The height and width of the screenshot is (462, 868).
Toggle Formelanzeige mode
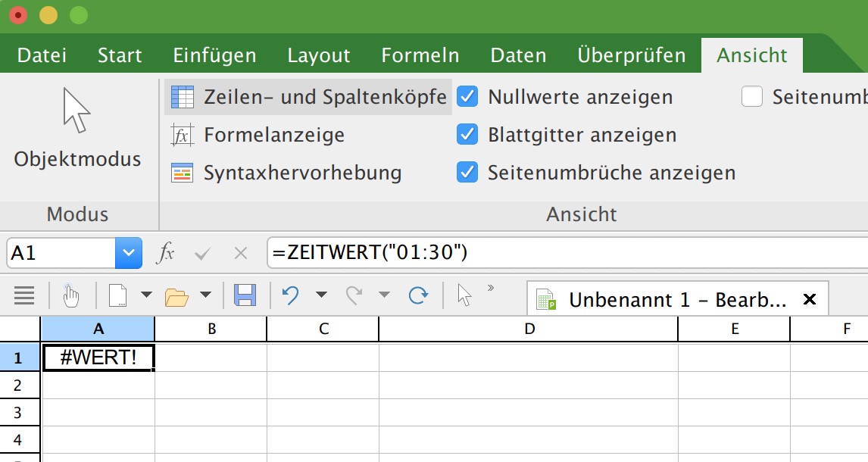click(x=258, y=135)
